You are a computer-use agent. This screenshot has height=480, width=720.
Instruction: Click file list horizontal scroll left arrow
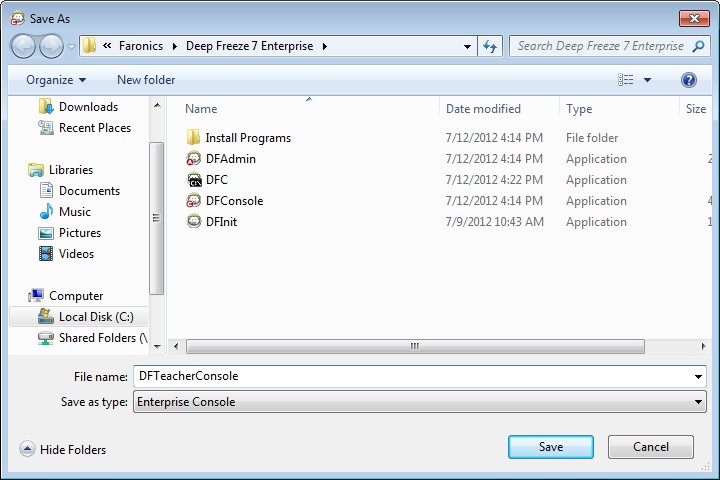[x=176, y=346]
